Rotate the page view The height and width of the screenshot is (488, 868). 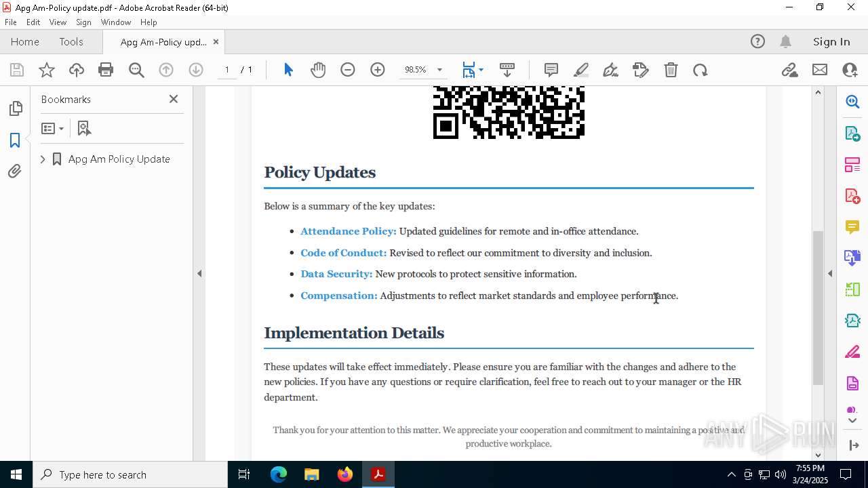[x=701, y=70]
